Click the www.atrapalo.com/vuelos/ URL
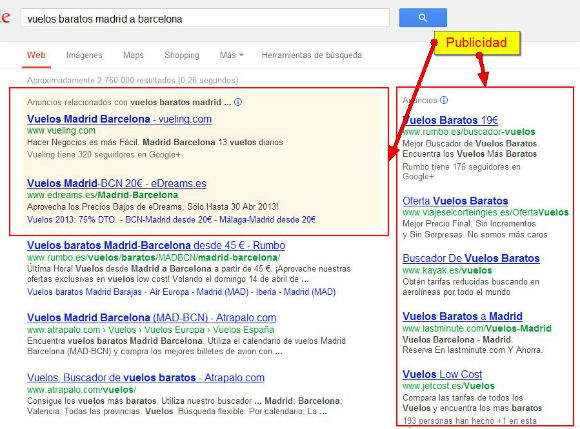Screen dimensions: 580x429 tap(81, 390)
